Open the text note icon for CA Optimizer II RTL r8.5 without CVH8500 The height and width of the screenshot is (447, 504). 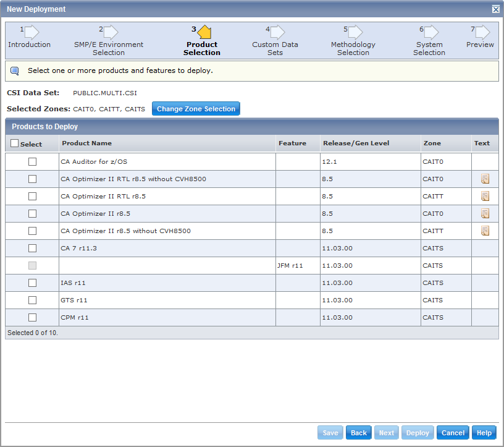(x=485, y=179)
